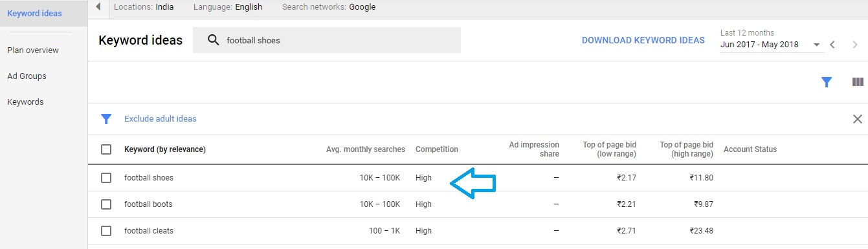Click football boots 10K – 100K value
The height and width of the screenshot is (249, 868).
pyautogui.click(x=380, y=204)
